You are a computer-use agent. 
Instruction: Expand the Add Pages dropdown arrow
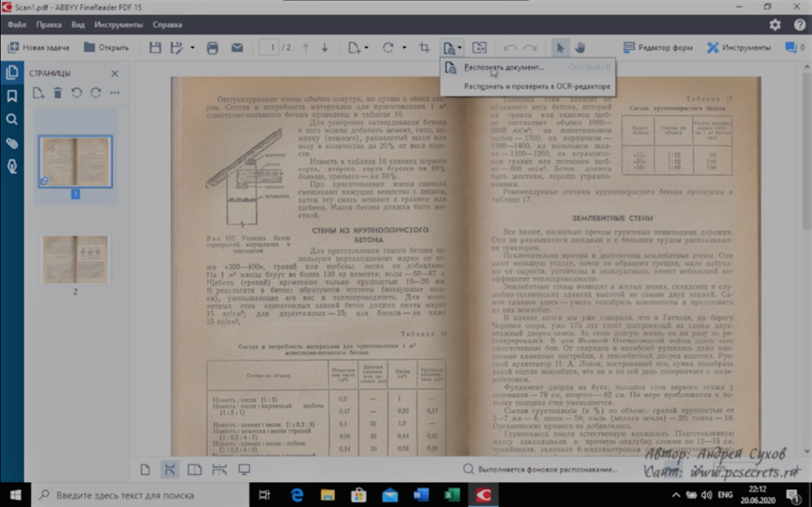pyautogui.click(x=366, y=47)
